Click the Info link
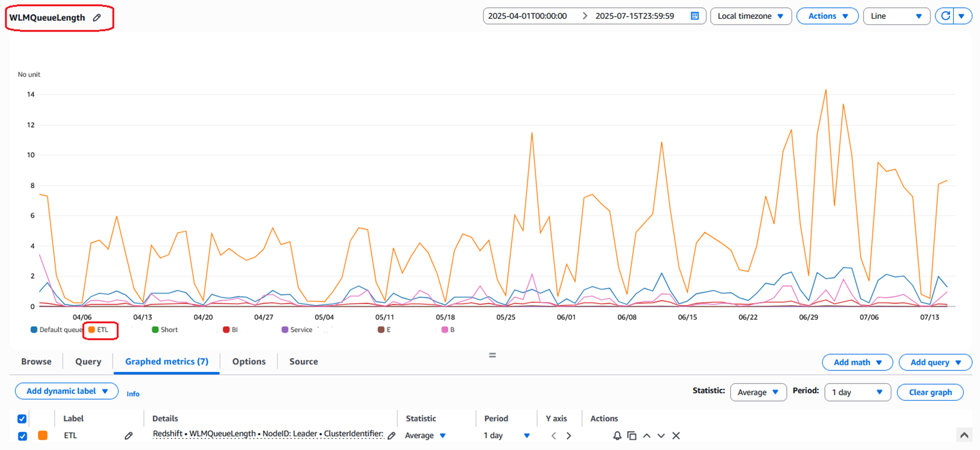This screenshot has height=450, width=980. coord(133,394)
